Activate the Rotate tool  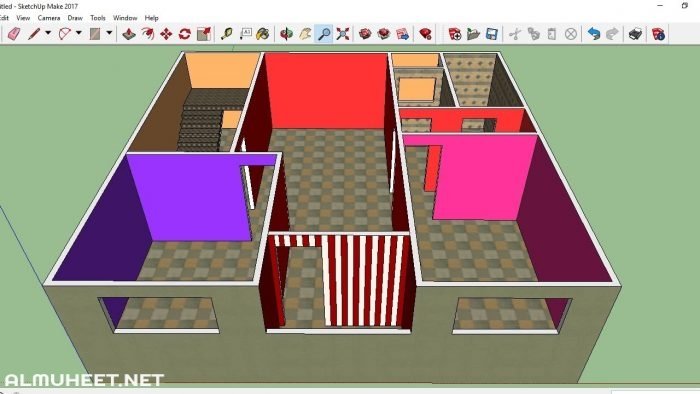click(x=185, y=33)
